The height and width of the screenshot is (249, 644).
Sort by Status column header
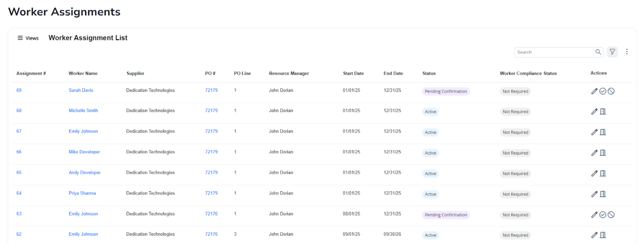429,74
